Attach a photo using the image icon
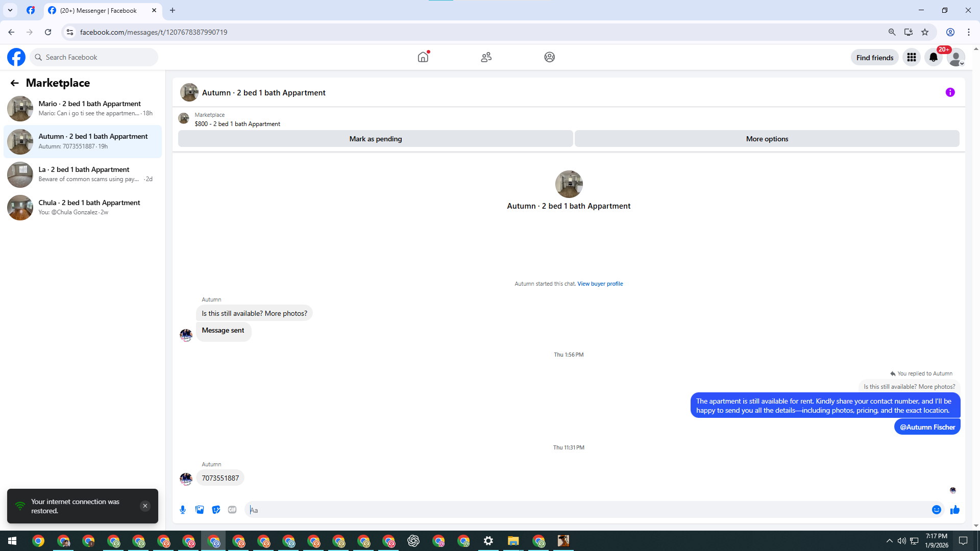The image size is (980, 551). 200,510
